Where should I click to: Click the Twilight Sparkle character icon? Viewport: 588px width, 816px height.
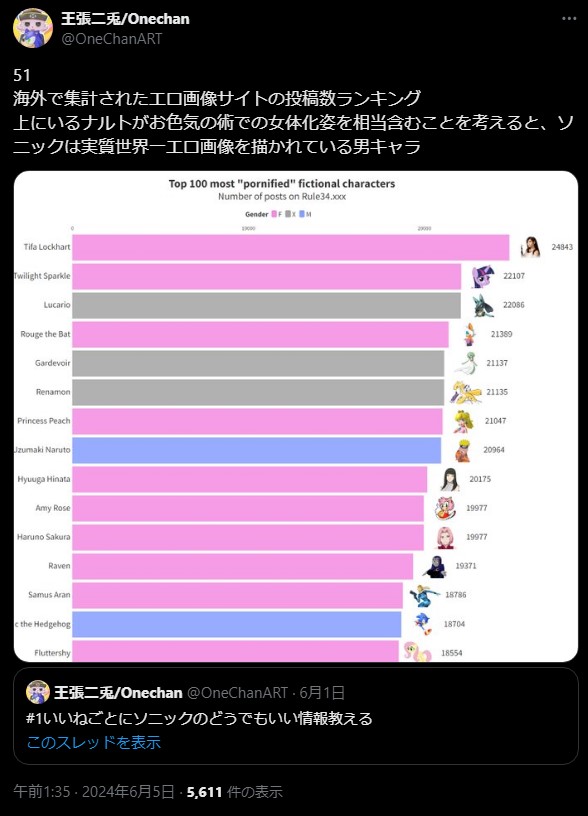click(482, 276)
